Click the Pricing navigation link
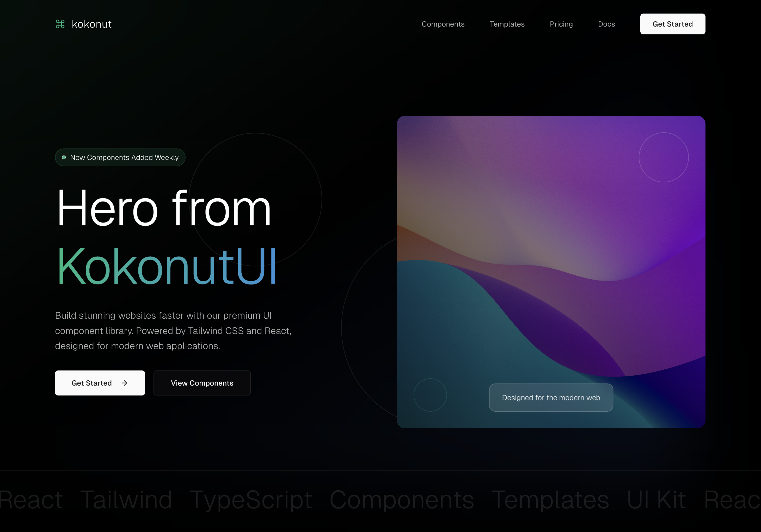This screenshot has width=761, height=532. [x=561, y=24]
